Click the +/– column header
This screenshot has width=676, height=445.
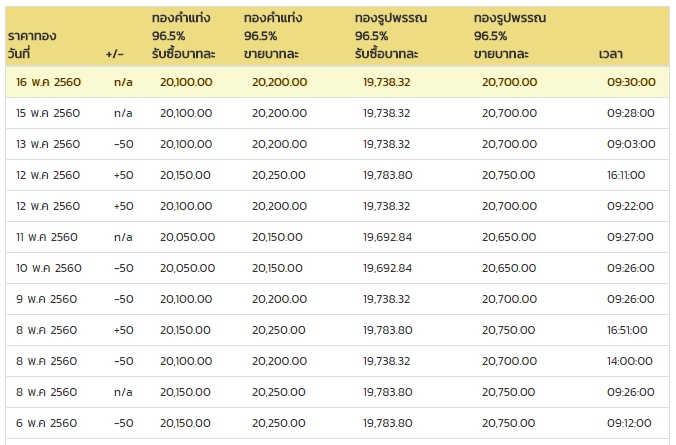[x=115, y=54]
